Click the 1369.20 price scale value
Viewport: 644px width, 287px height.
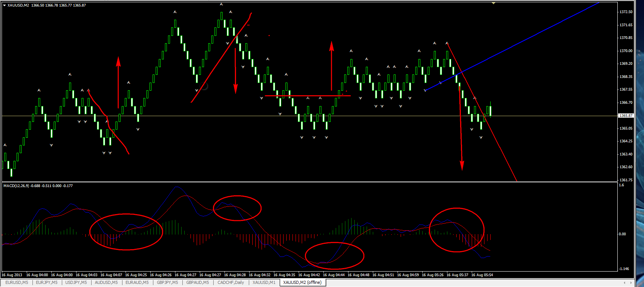(626, 64)
